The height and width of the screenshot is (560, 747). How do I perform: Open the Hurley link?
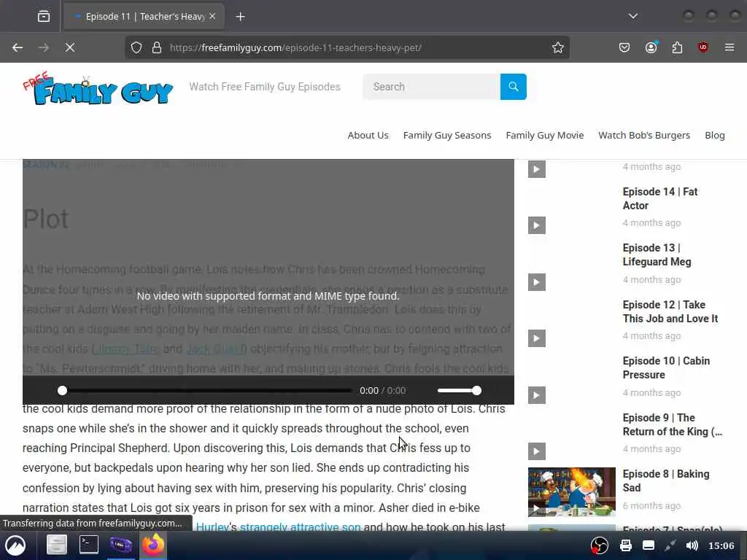coord(212,526)
